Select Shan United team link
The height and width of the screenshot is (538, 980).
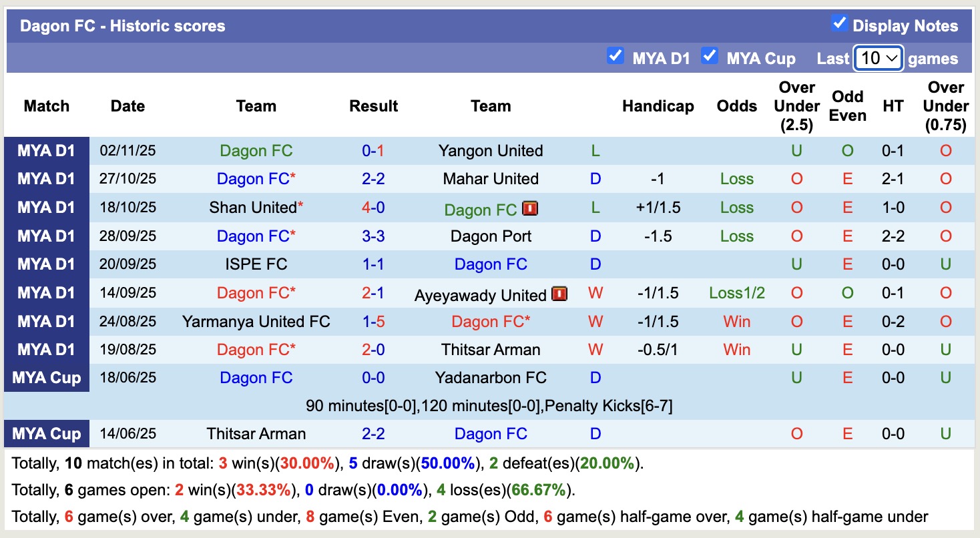click(x=252, y=208)
